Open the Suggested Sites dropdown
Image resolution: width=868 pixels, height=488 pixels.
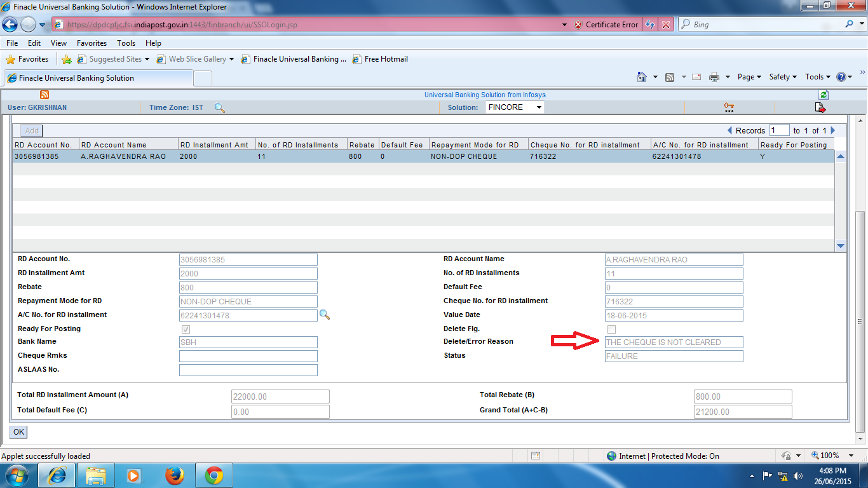pyautogui.click(x=114, y=58)
